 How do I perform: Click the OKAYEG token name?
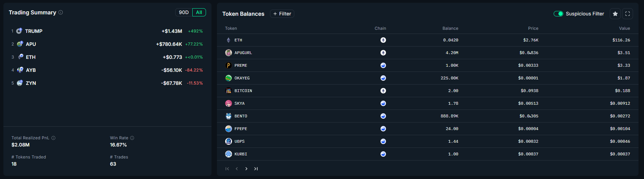pyautogui.click(x=242, y=78)
